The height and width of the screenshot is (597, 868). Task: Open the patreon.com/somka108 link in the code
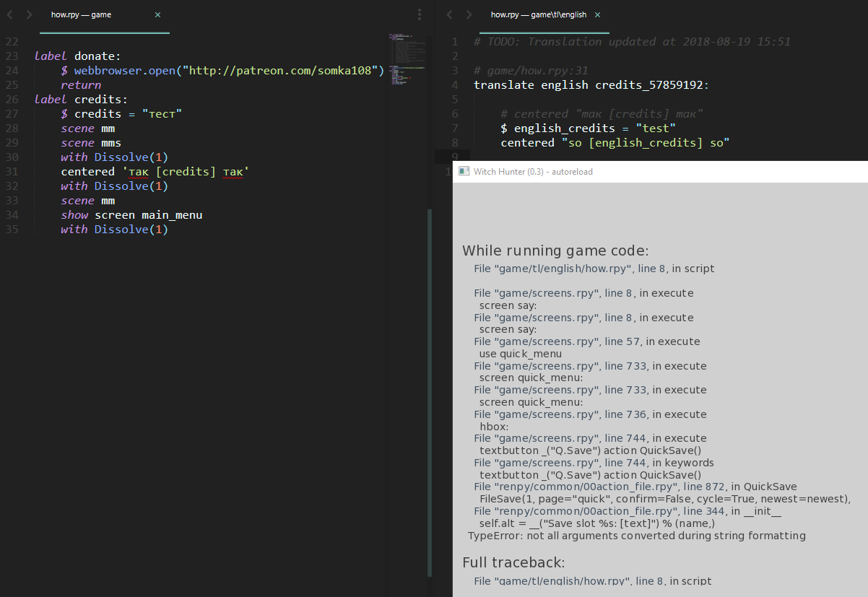click(281, 70)
